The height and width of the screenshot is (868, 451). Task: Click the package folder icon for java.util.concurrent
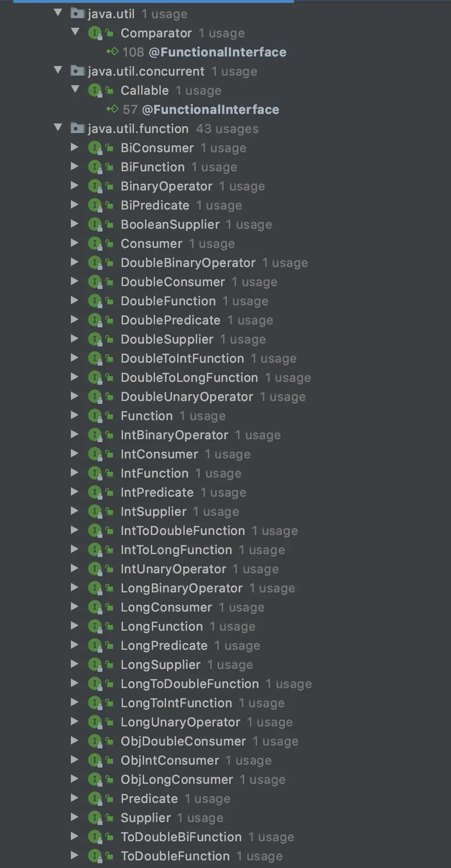(77, 71)
